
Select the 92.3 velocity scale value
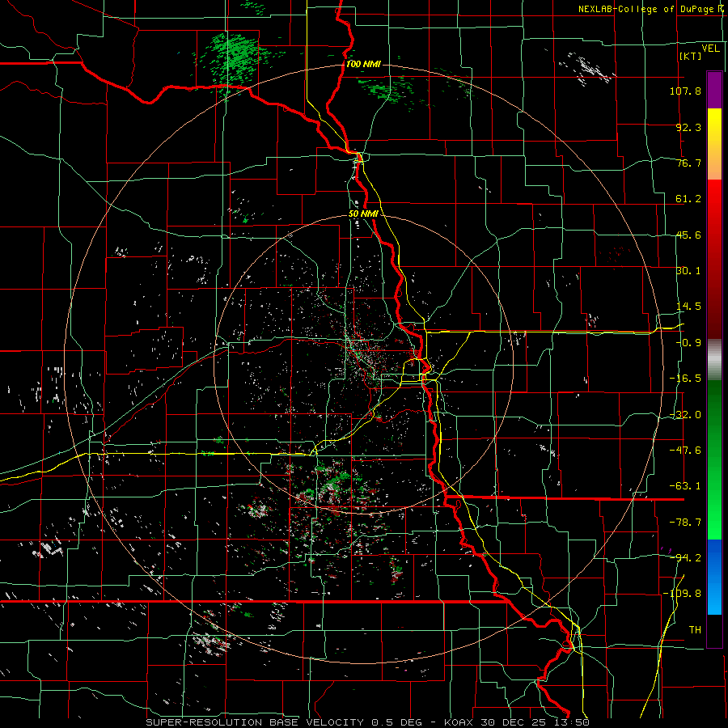pyautogui.click(x=688, y=127)
